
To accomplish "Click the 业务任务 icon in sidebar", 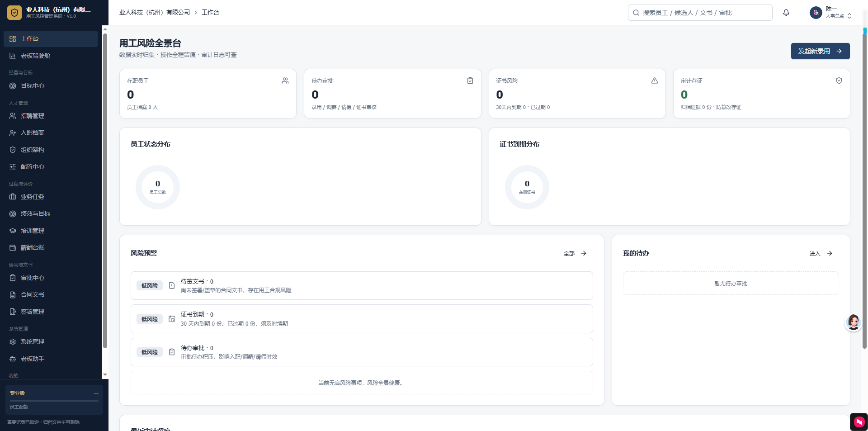I will pos(13,197).
